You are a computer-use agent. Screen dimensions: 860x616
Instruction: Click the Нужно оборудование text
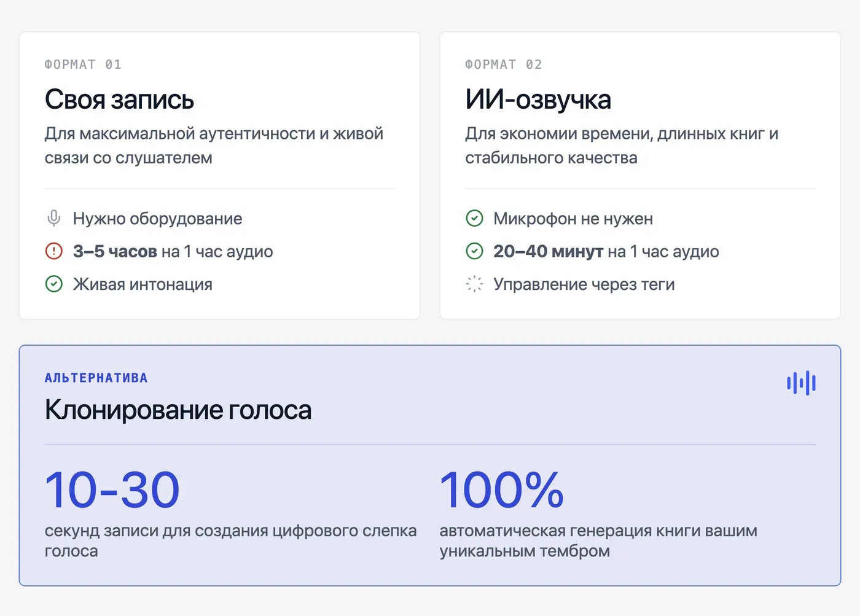[157, 219]
